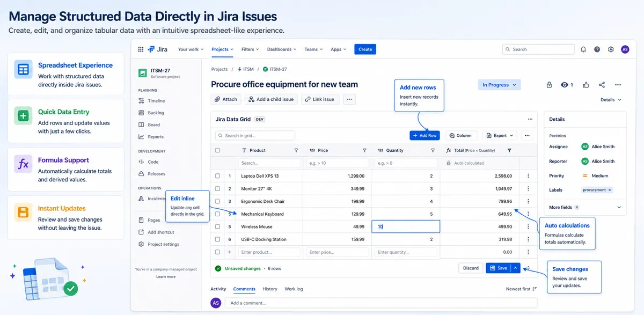The width and height of the screenshot is (644, 315).
Task: Switch to the History tab
Action: tap(270, 289)
